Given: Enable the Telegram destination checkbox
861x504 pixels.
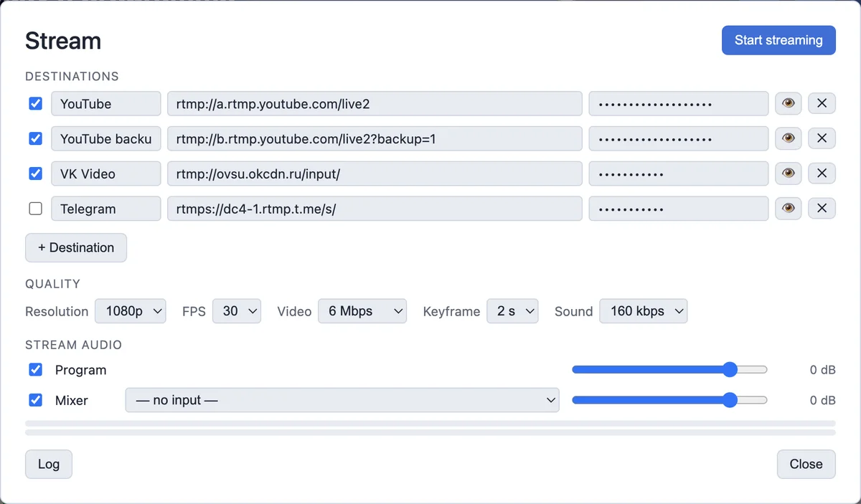Looking at the screenshot, I should pyautogui.click(x=35, y=209).
